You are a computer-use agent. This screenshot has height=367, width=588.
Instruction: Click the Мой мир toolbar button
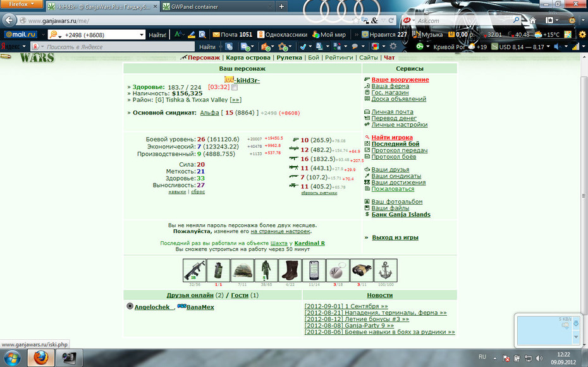pos(329,35)
